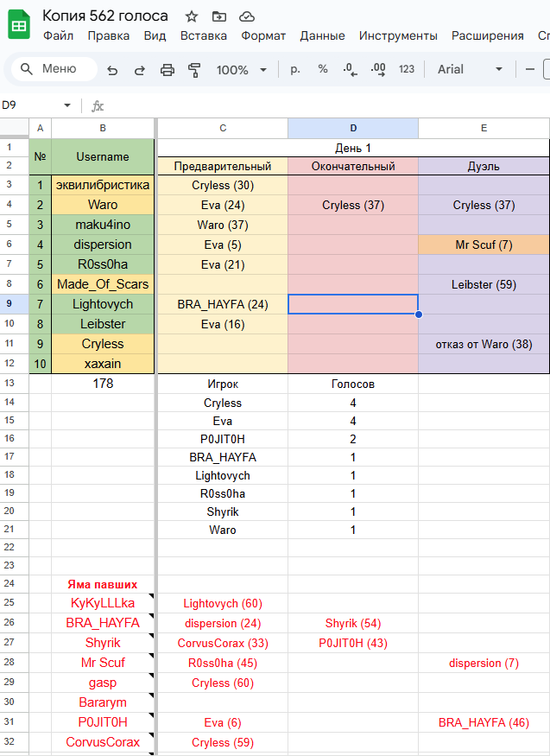Activate the paint format tool
The height and width of the screenshot is (756, 550).
coord(194,70)
